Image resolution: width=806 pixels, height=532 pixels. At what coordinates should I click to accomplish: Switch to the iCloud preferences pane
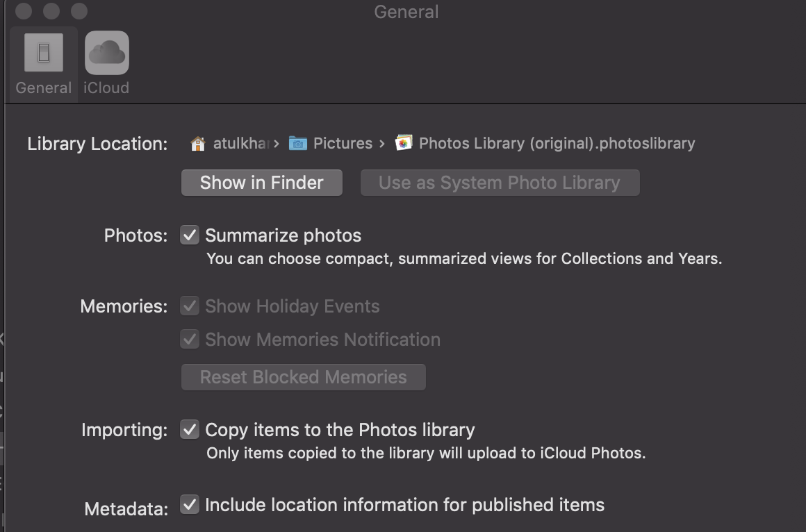coord(106,52)
